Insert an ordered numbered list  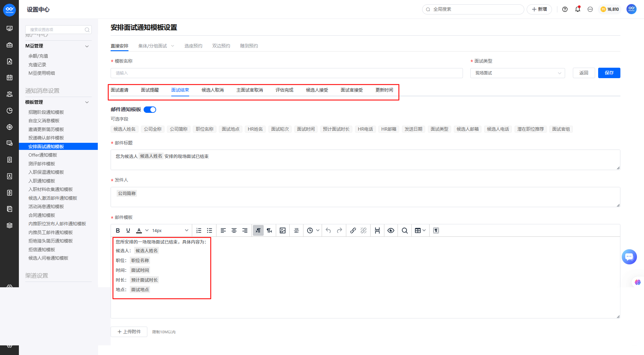pyautogui.click(x=199, y=231)
